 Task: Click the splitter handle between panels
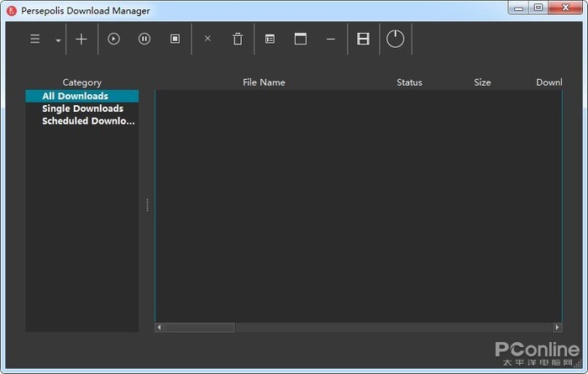coord(147,205)
